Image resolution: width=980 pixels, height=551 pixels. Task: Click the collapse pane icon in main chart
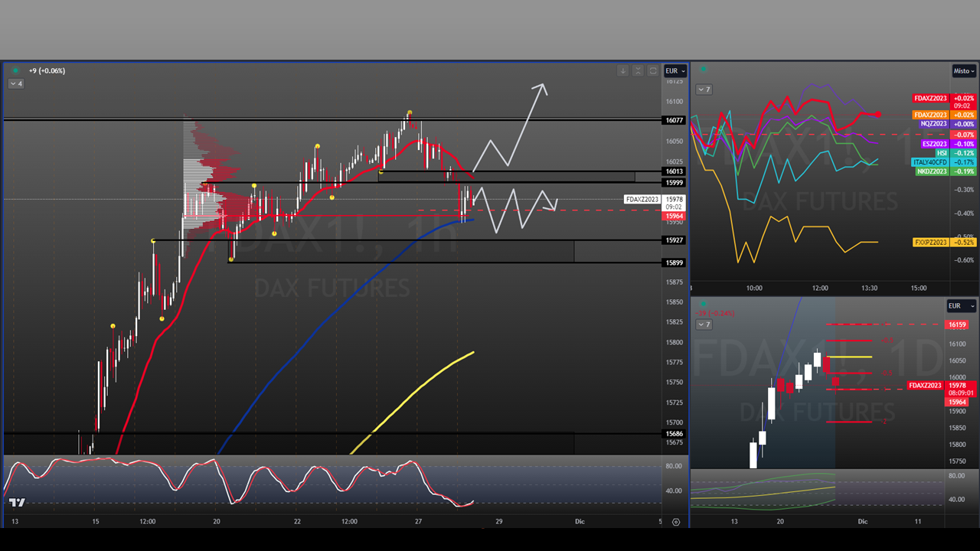638,70
